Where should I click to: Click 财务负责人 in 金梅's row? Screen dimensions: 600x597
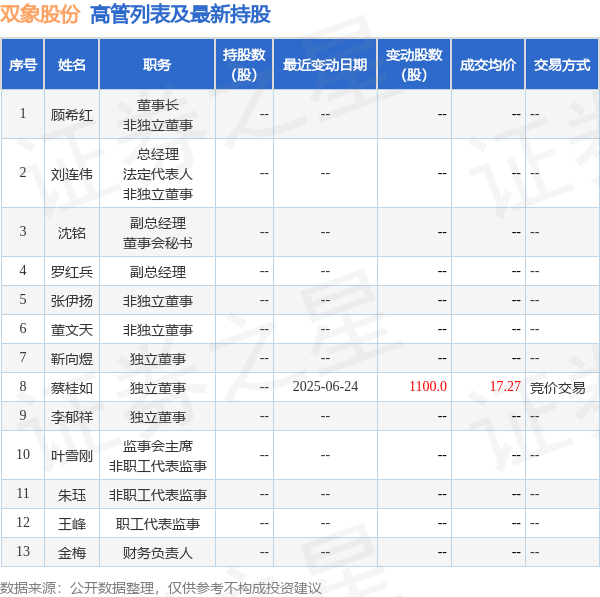[158, 553]
